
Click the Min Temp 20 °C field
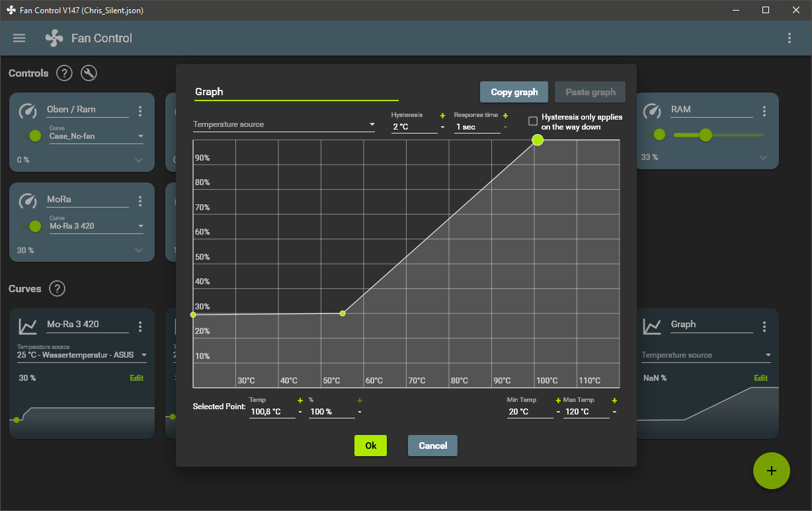[530, 411]
